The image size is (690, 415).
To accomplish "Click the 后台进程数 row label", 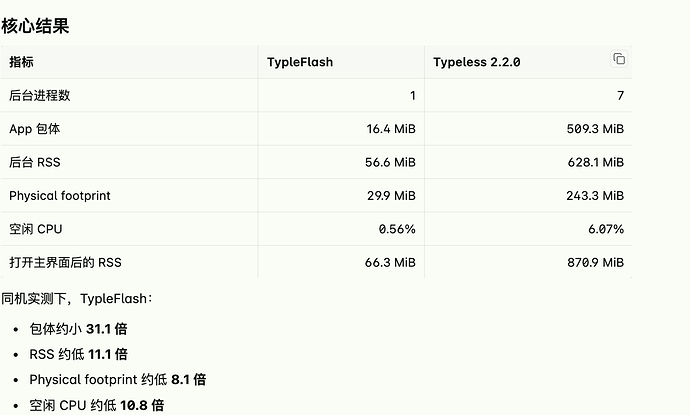I will point(40,95).
